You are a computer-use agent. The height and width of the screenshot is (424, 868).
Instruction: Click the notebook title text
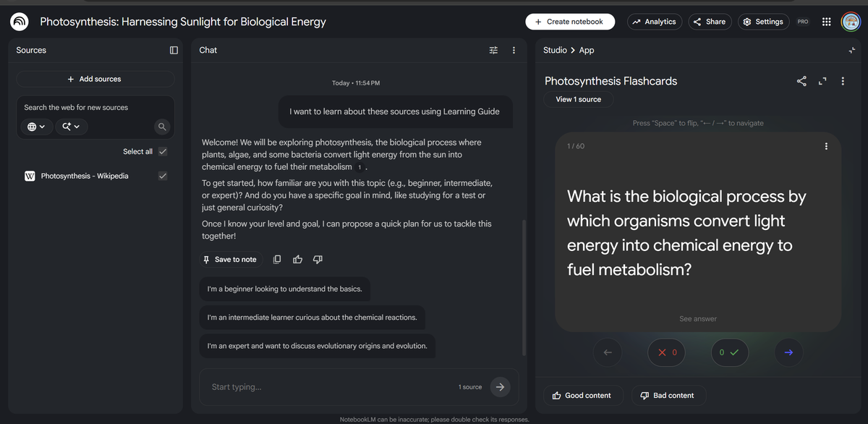[183, 22]
